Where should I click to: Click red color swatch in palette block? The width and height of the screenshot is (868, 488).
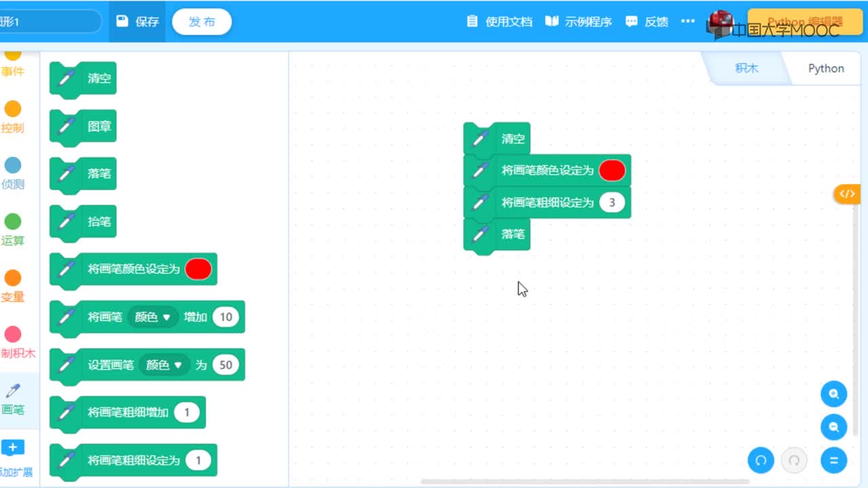(x=199, y=269)
